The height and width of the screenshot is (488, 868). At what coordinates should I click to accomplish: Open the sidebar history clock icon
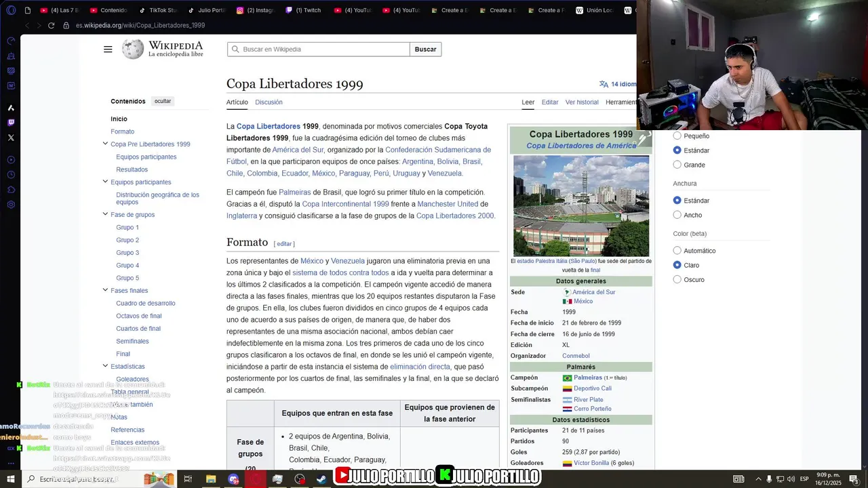[11, 175]
